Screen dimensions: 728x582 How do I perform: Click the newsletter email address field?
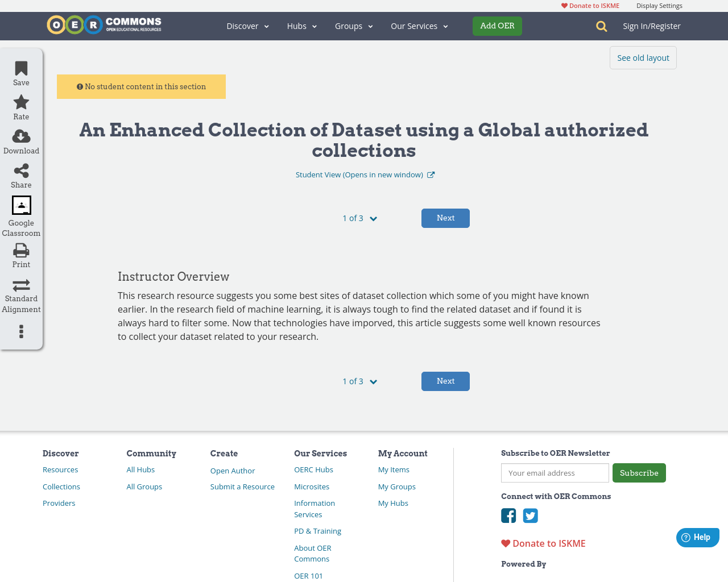555,472
